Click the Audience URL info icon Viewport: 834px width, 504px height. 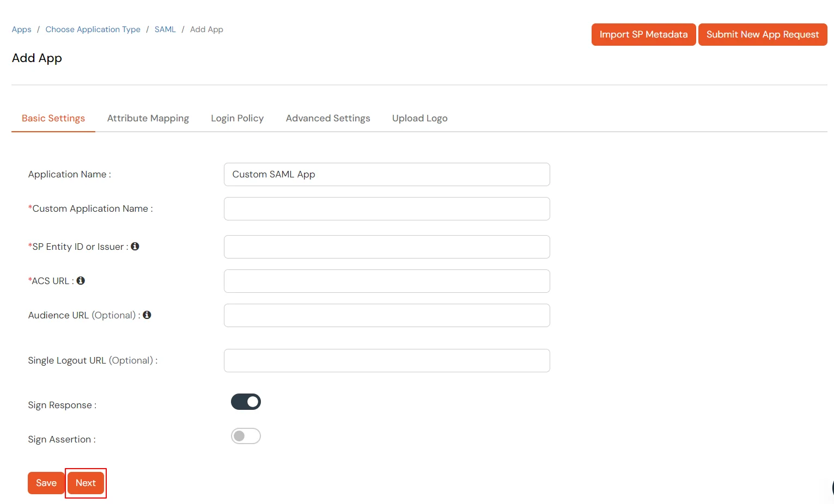147,315
